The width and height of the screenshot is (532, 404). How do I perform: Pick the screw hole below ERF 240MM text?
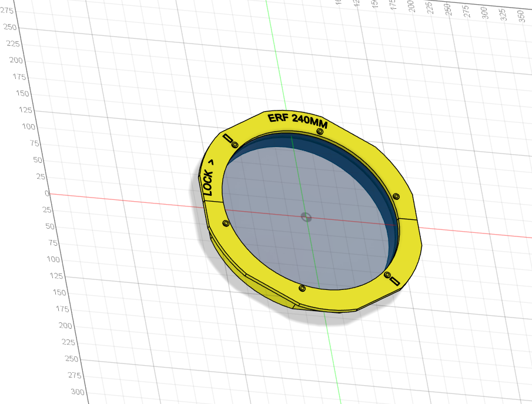click(320, 131)
